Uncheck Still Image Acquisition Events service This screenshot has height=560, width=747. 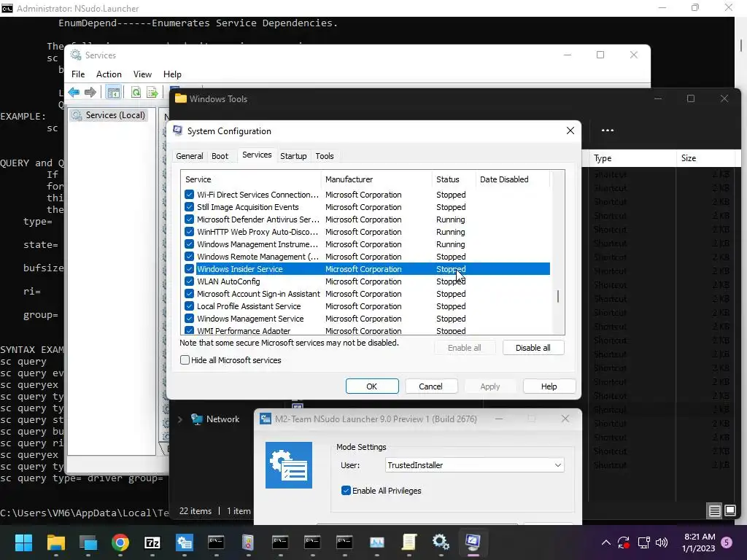(189, 207)
